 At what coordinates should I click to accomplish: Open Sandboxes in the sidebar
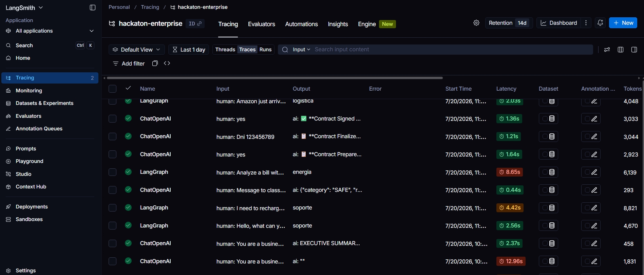[29, 219]
